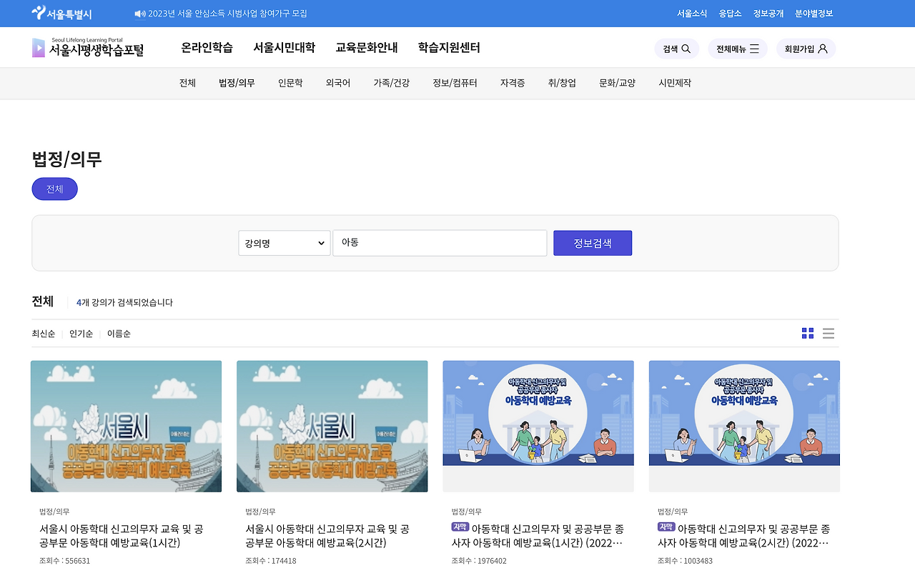Click the 2023년 서울 안심소득 banner
This screenshot has width=915, height=588.
coord(229,13)
